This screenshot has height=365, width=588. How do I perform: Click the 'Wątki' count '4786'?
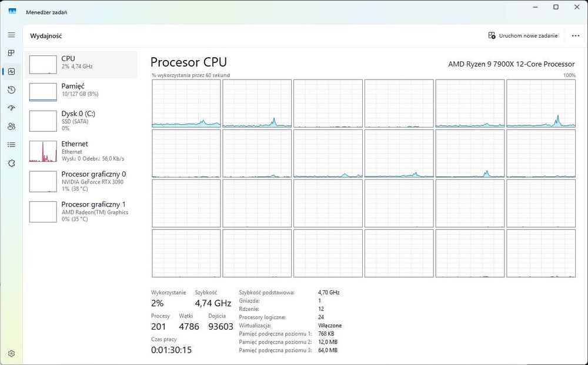[189, 326]
